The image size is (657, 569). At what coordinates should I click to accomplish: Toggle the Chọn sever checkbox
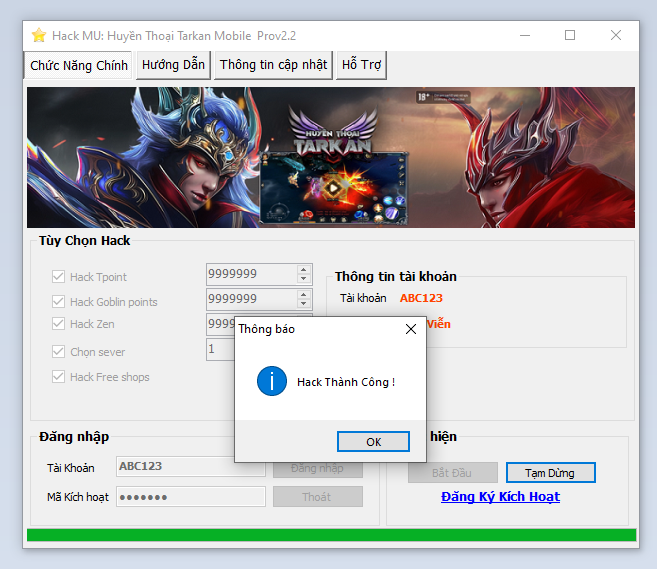(x=58, y=352)
